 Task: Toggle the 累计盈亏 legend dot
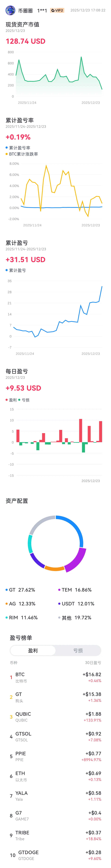(x=7, y=270)
